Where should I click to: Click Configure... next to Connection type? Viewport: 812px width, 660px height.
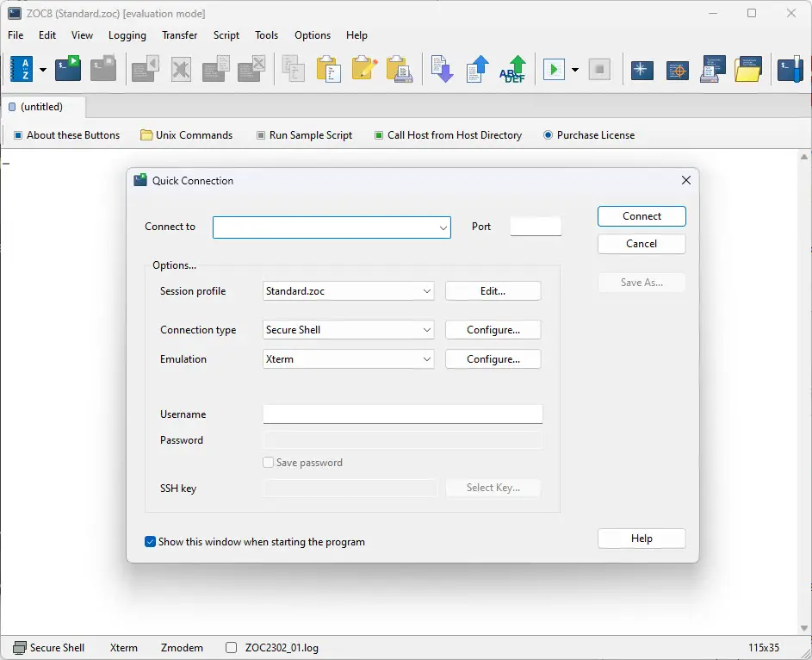pyautogui.click(x=493, y=330)
